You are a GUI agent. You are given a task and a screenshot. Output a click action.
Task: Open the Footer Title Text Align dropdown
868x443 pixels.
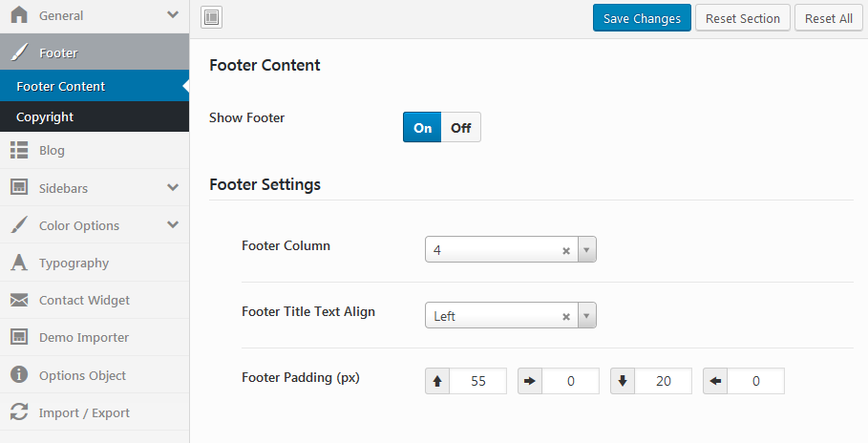click(587, 316)
